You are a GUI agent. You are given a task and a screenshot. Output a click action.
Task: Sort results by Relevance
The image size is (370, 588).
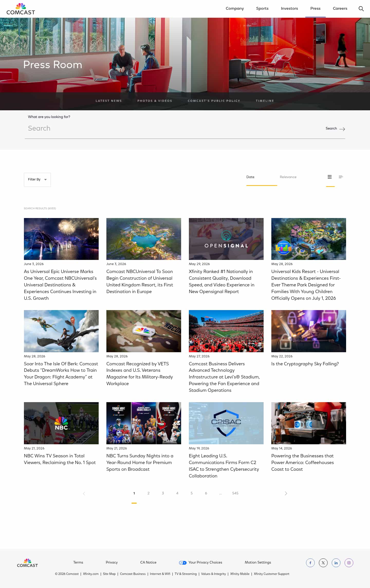click(x=288, y=177)
